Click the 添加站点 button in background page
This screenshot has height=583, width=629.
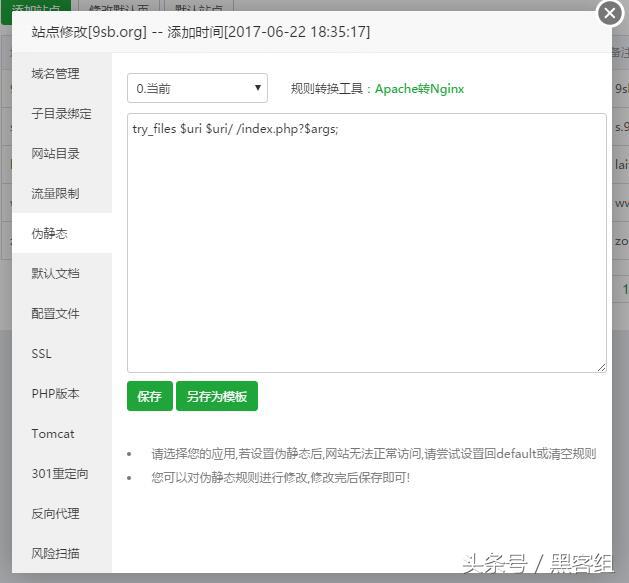click(x=36, y=8)
